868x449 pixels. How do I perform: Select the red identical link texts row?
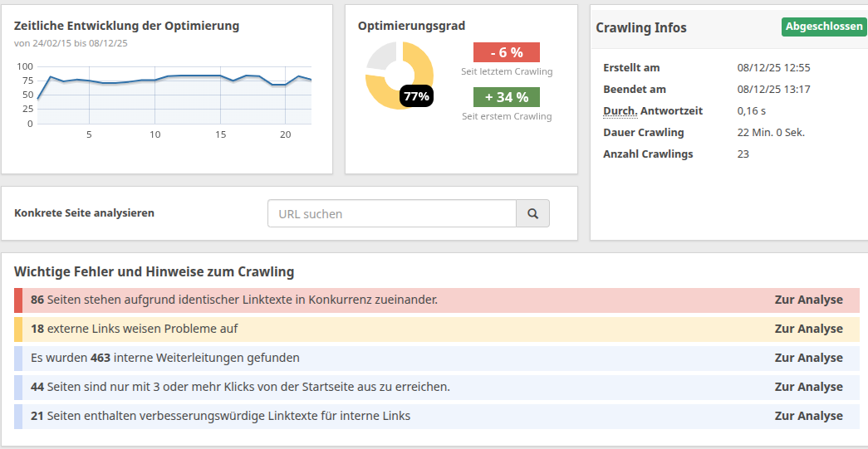pos(332,300)
